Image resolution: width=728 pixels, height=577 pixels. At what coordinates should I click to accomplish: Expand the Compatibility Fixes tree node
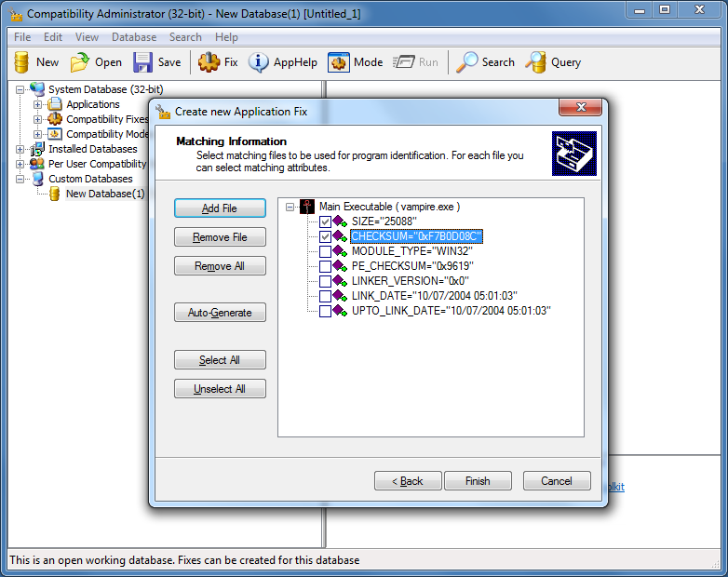tap(37, 119)
